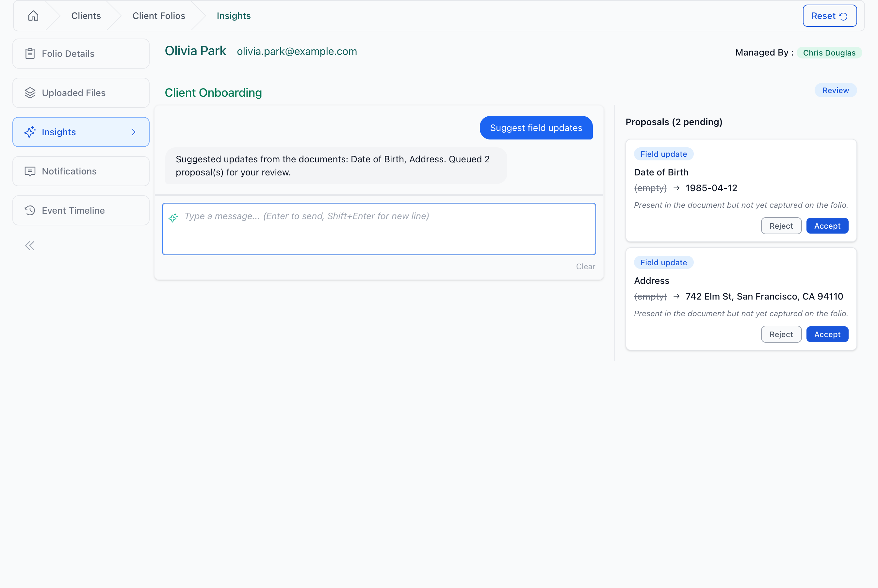878x588 pixels.
Task: Expand the Insights chevron arrow
Action: click(x=134, y=132)
